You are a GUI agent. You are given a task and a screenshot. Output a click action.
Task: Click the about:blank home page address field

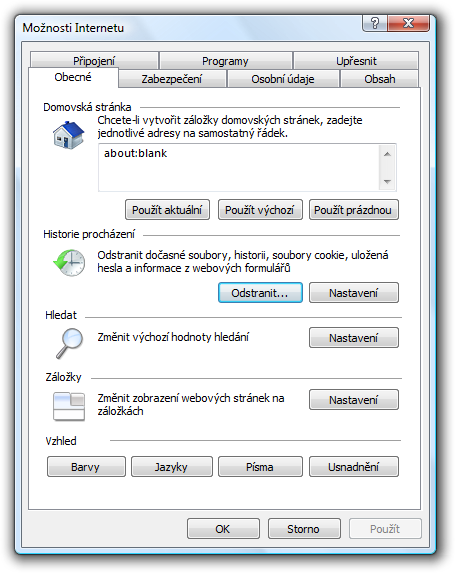[239, 167]
